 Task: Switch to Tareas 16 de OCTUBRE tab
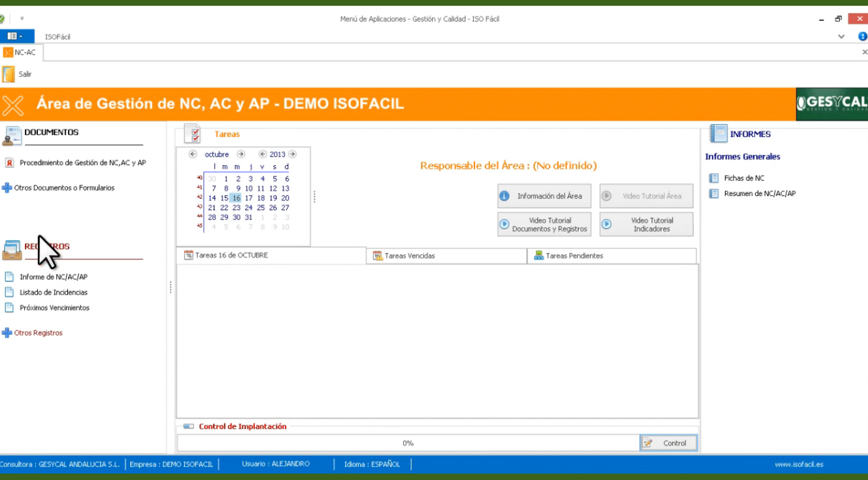(271, 255)
